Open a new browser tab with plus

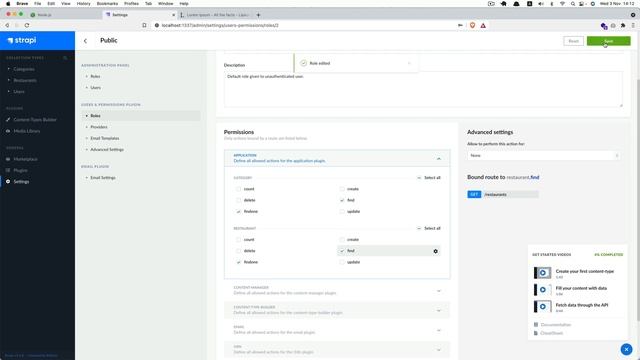coord(258,15)
